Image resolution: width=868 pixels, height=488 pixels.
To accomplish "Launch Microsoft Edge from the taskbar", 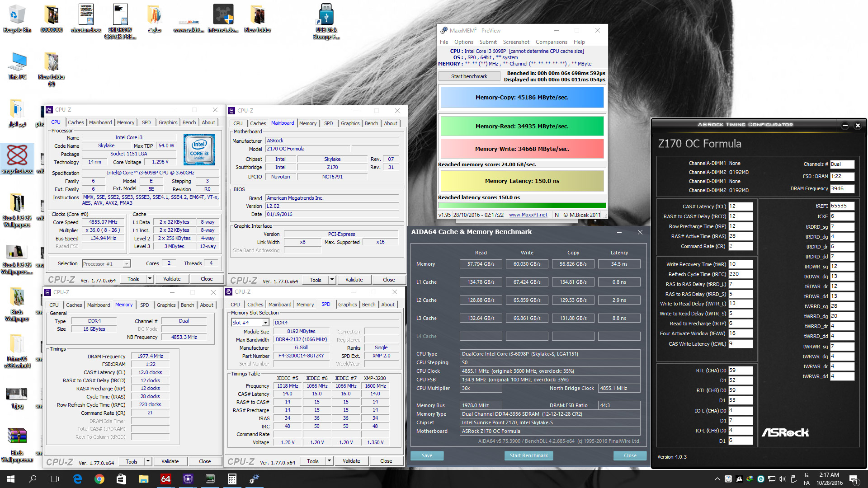I will 77,479.
